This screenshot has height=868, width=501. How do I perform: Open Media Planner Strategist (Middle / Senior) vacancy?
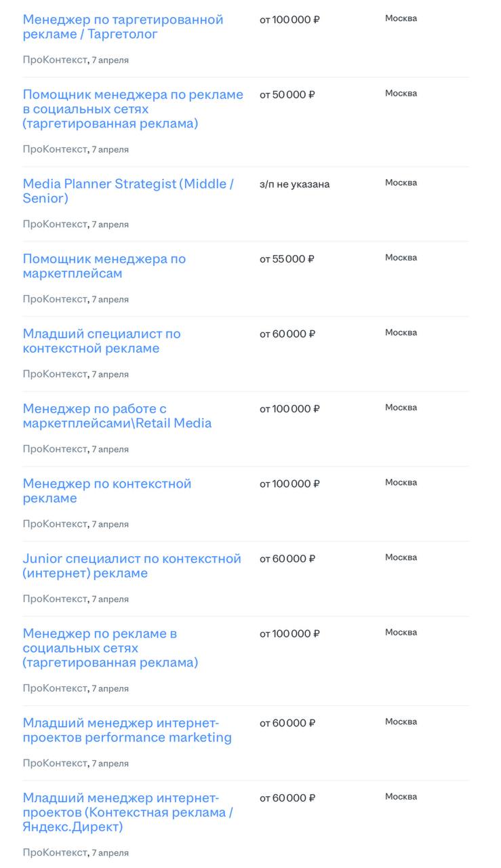click(128, 191)
